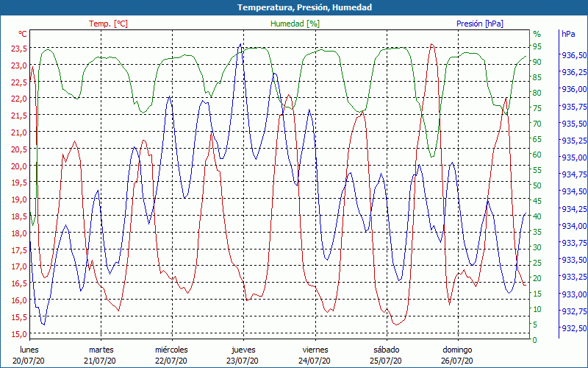Click the 20,5 temperature axis value

(18, 149)
